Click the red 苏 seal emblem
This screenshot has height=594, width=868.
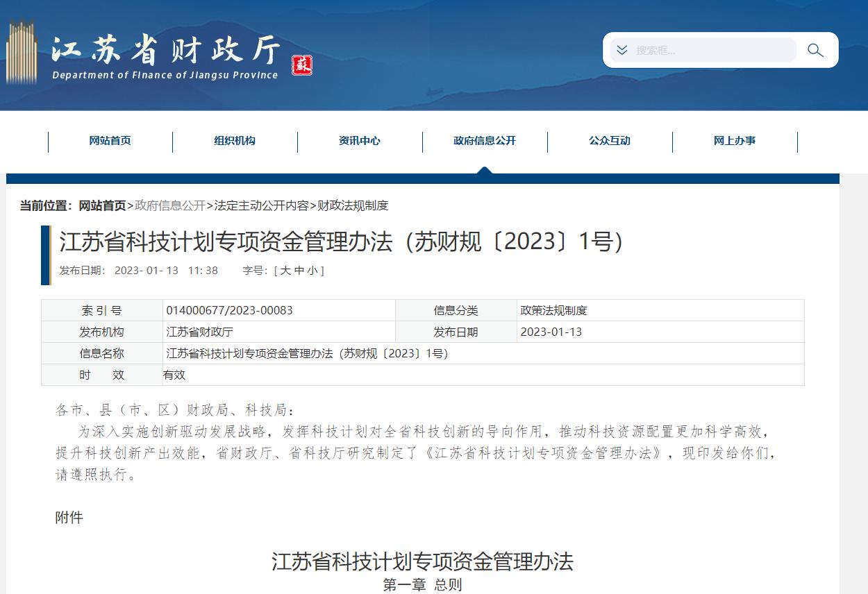pyautogui.click(x=301, y=66)
